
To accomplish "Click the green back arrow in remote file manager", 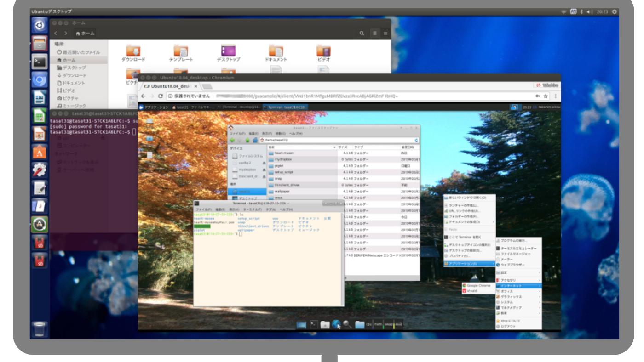I will click(x=232, y=140).
